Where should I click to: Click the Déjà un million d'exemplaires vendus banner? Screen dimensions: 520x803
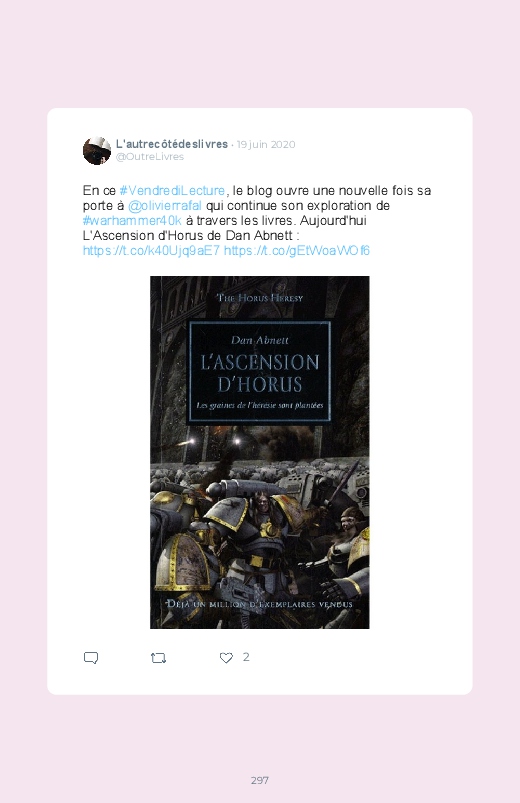260,604
